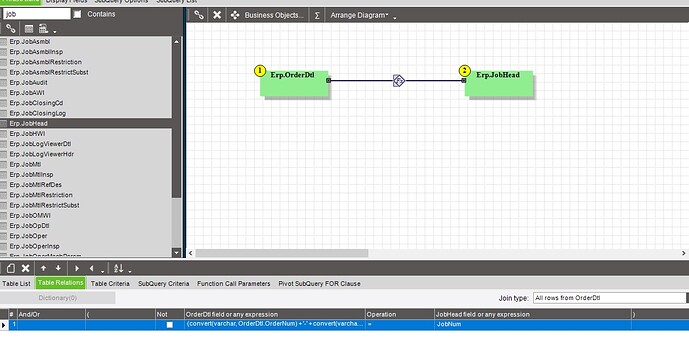Open the overflow arrow after Arrange Diagram
The image size is (689, 362).
pyautogui.click(x=395, y=18)
